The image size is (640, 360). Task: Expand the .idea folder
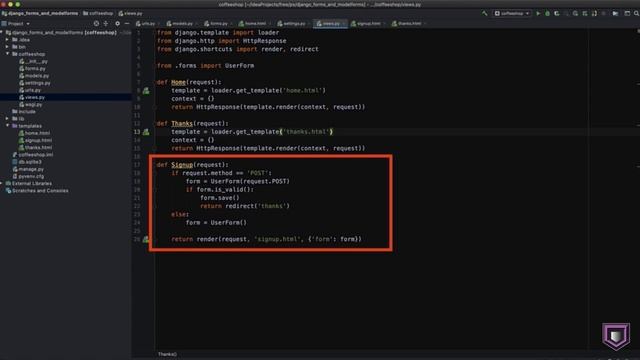tap(7, 40)
